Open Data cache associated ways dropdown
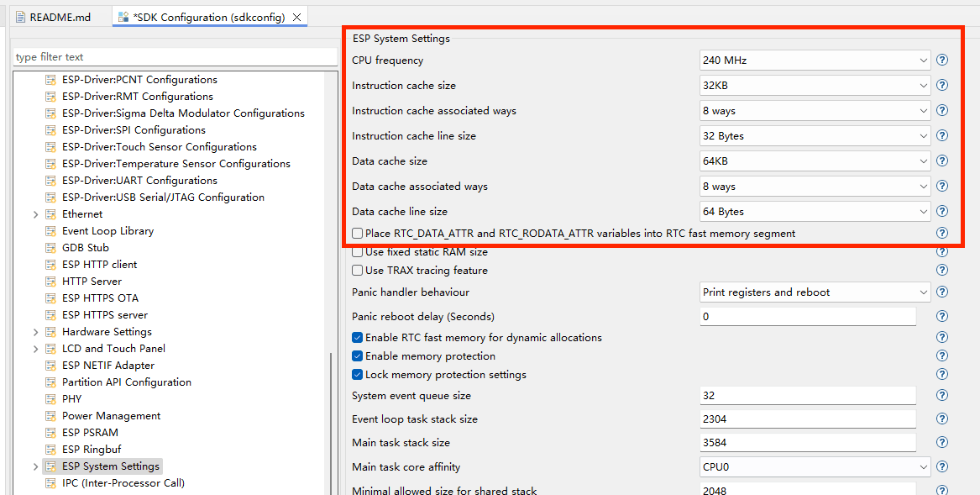 pyautogui.click(x=815, y=187)
